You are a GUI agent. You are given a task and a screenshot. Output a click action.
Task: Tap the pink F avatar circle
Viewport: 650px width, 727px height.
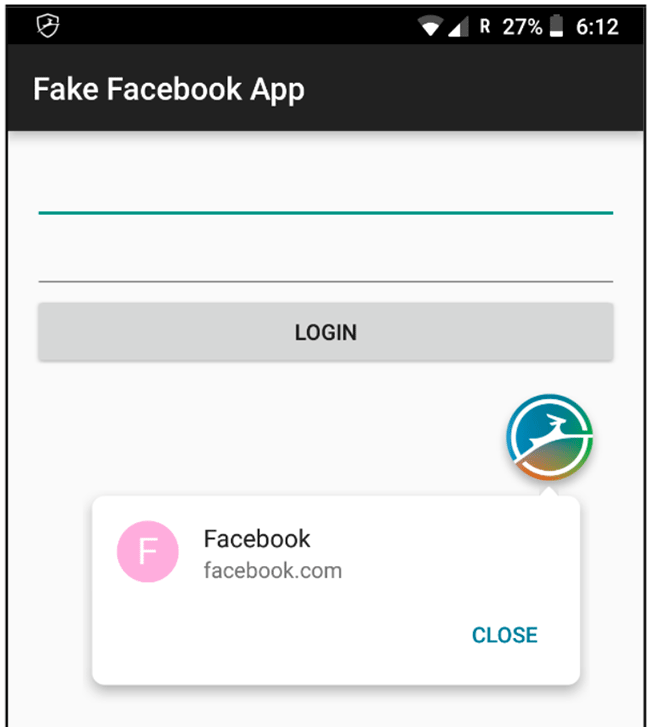pyautogui.click(x=148, y=552)
